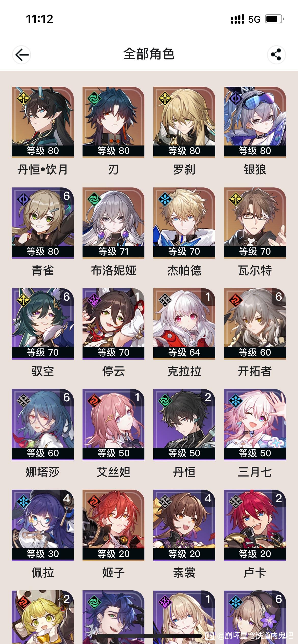Tap the wind element icon on 布洛妮娅

94,199
